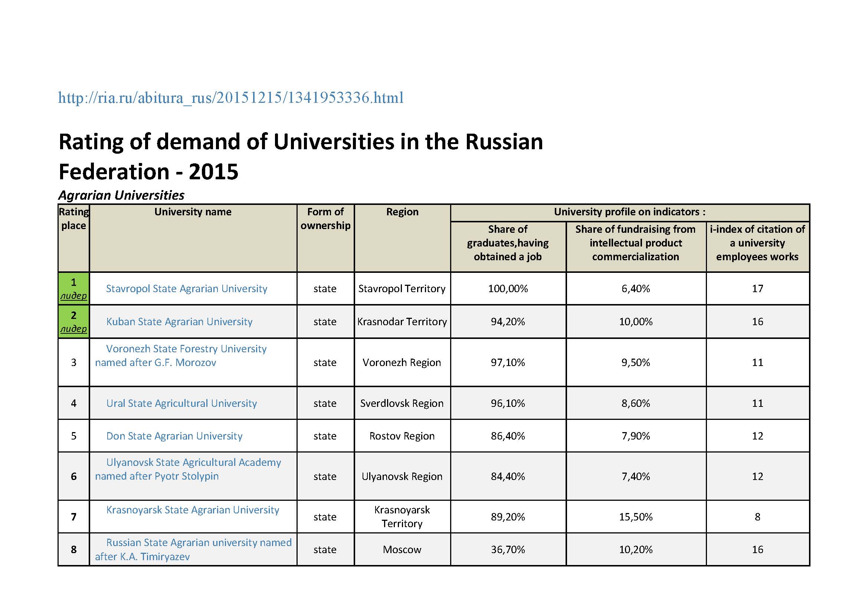Viewport: 868px width, 614px height.
Task: Select the 'Moscow' region cell
Action: (402, 549)
